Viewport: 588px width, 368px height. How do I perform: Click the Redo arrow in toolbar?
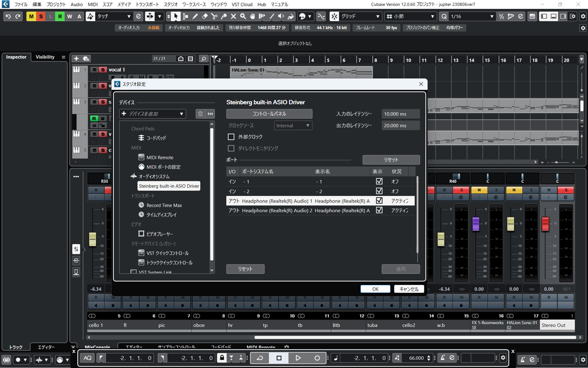pos(18,16)
